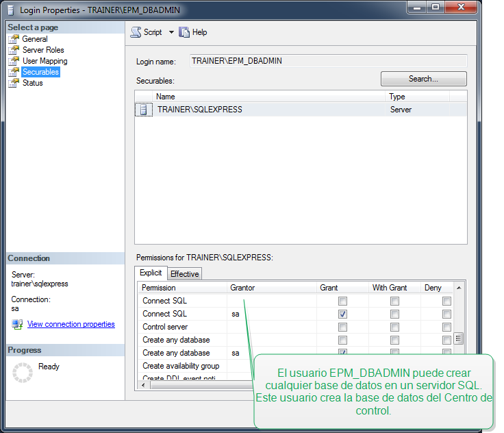Sort securables by Type column header
Viewport: 504px width, 433px height.
418,97
